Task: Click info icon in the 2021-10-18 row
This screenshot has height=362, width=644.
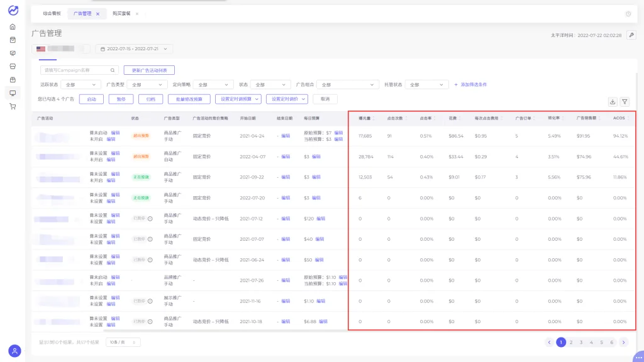Action: [x=150, y=322]
